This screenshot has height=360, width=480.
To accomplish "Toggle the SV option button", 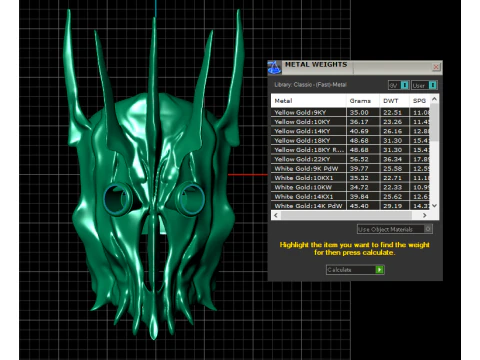I will [x=399, y=85].
